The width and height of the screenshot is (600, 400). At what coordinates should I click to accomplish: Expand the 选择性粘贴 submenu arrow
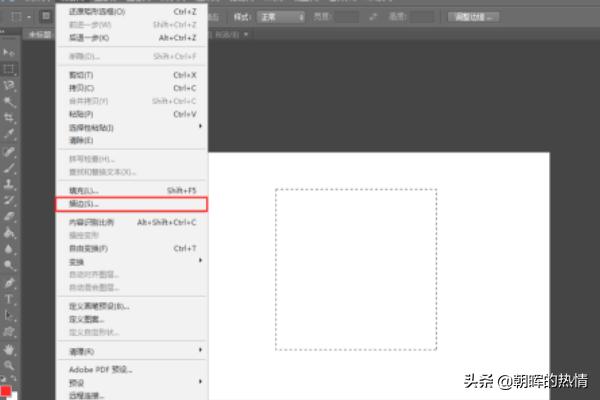coord(200,127)
